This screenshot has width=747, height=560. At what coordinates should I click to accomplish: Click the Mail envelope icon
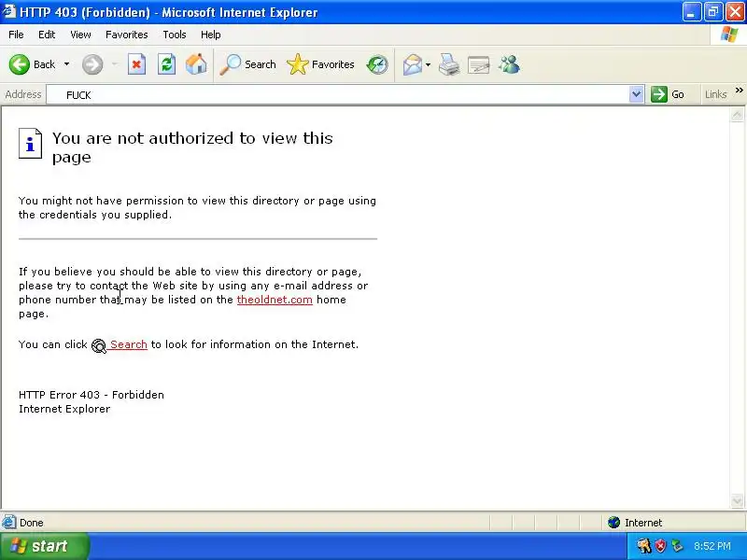tap(413, 64)
